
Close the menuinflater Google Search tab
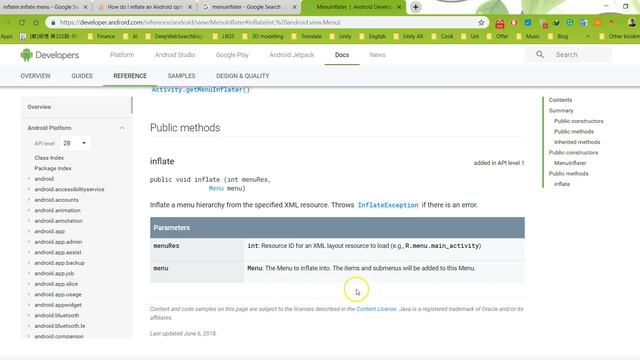[x=294, y=7]
